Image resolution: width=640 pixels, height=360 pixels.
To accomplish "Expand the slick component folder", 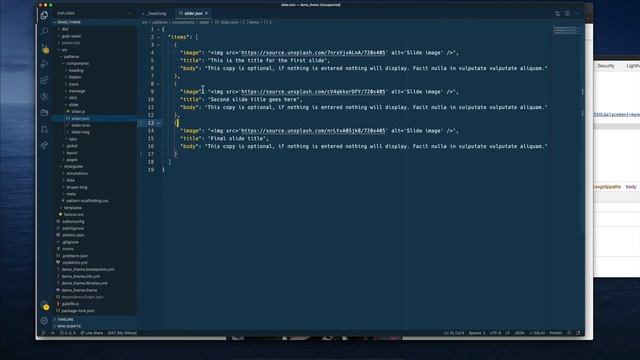I will click(73, 98).
